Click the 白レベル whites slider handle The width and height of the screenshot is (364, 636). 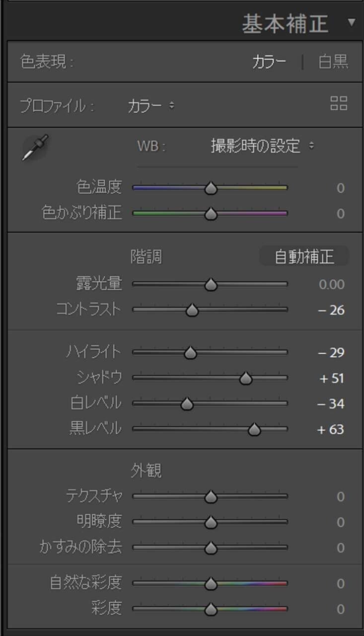(x=186, y=403)
